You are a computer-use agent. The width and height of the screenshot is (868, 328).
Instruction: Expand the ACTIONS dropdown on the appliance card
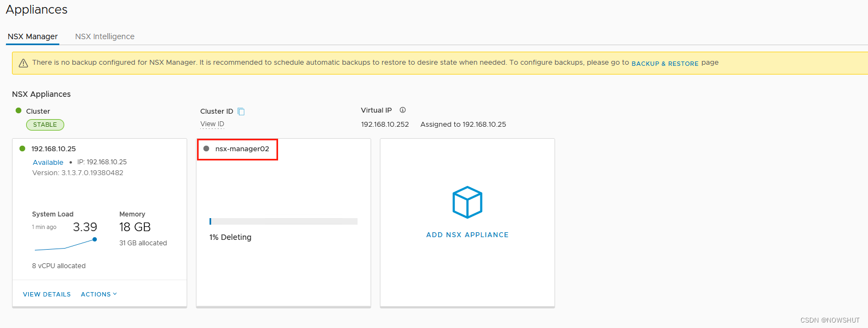[x=99, y=294]
